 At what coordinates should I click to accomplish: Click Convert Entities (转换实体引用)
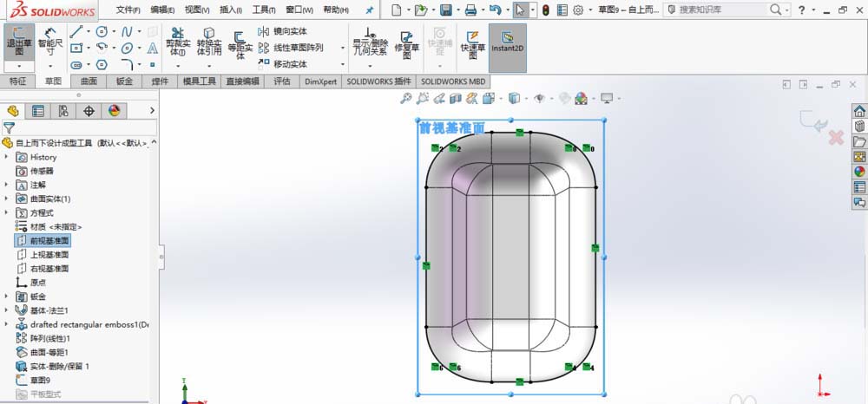click(209, 42)
